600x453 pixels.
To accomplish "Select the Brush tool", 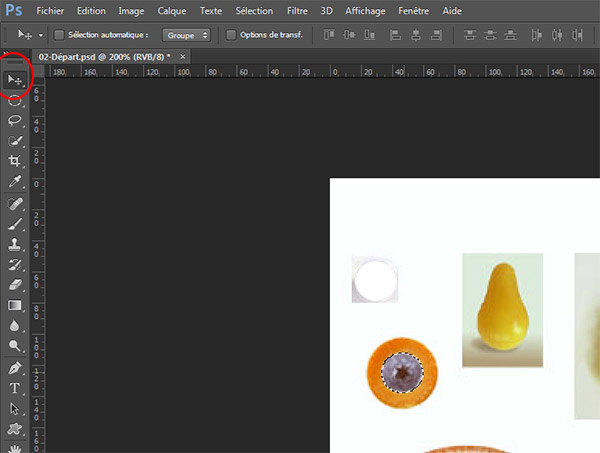I will pyautogui.click(x=15, y=224).
